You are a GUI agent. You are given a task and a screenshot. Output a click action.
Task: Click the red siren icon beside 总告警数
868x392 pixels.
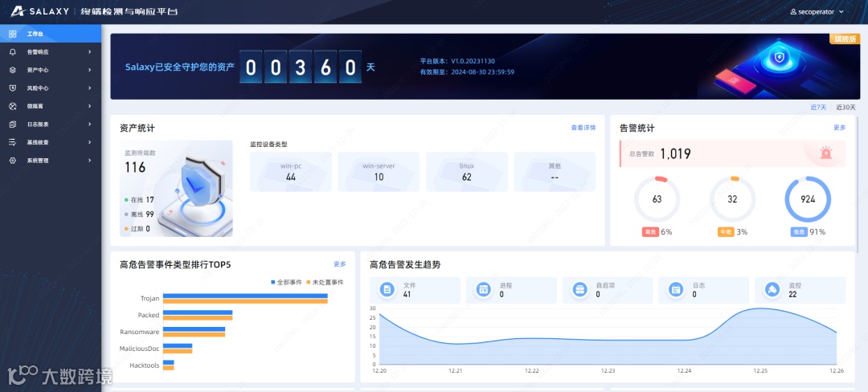pos(826,153)
